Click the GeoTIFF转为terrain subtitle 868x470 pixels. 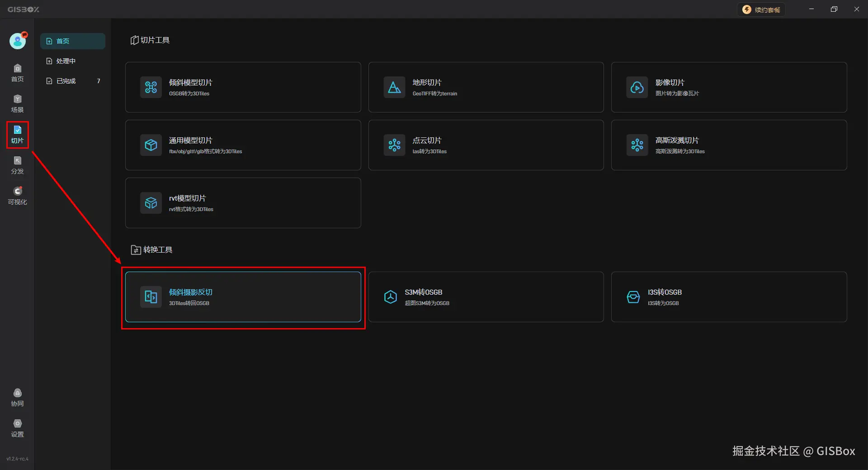click(x=434, y=94)
